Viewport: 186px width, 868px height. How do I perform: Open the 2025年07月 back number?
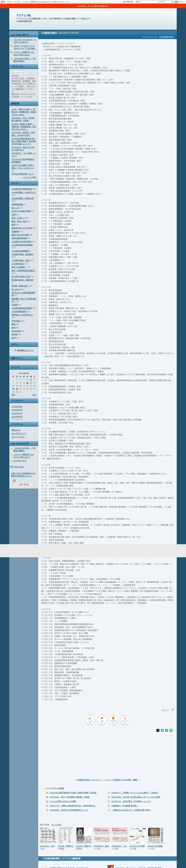tap(17, 413)
